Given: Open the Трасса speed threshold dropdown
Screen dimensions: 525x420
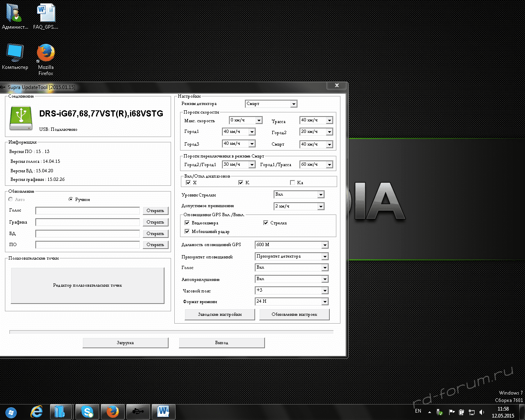Looking at the screenshot, I should click(316, 120).
